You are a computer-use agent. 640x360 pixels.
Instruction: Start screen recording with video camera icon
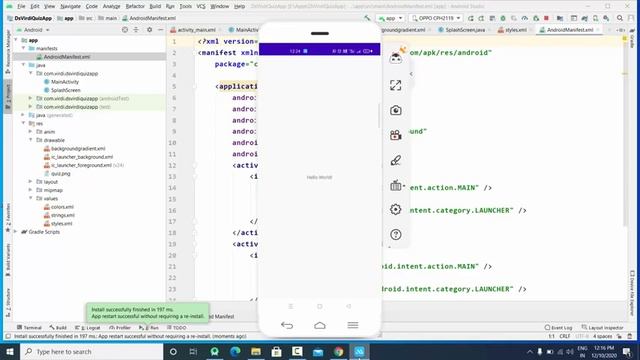[x=396, y=135]
